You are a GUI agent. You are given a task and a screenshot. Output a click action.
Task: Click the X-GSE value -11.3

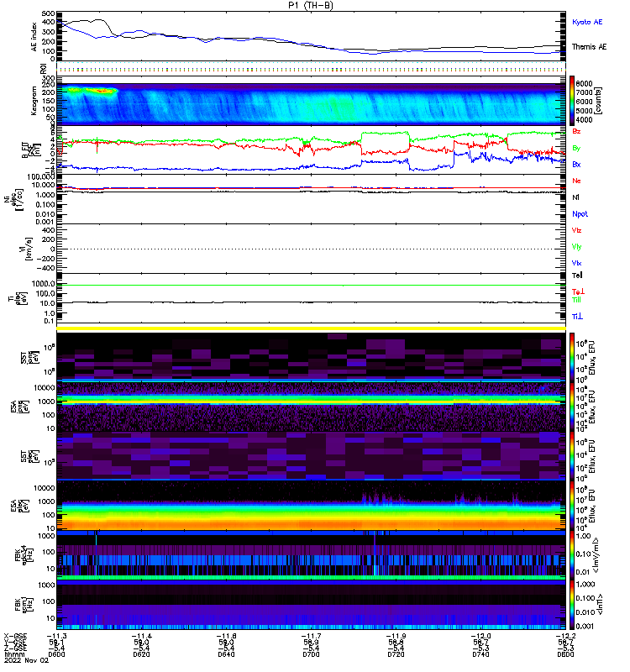[x=56, y=636]
